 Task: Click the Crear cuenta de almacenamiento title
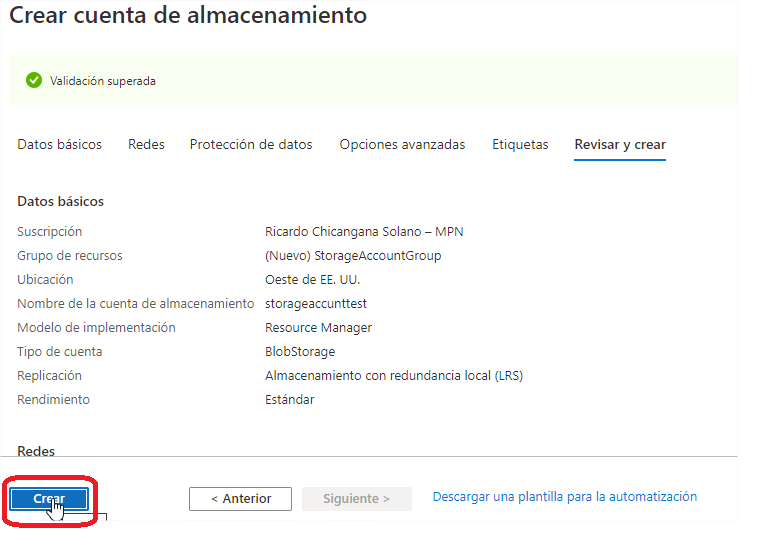188,16
